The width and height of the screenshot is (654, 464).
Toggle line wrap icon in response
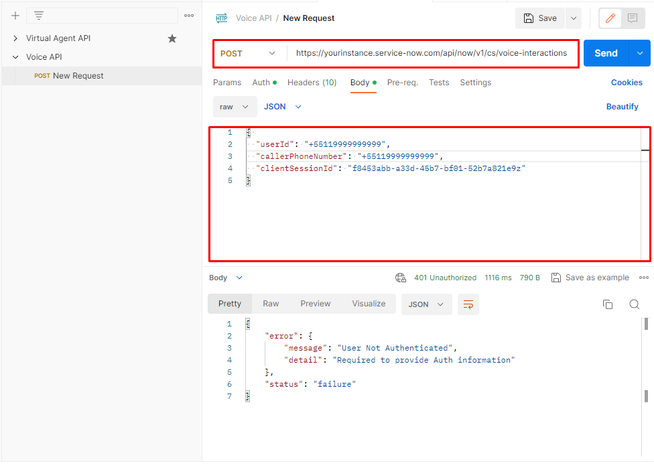(x=468, y=305)
